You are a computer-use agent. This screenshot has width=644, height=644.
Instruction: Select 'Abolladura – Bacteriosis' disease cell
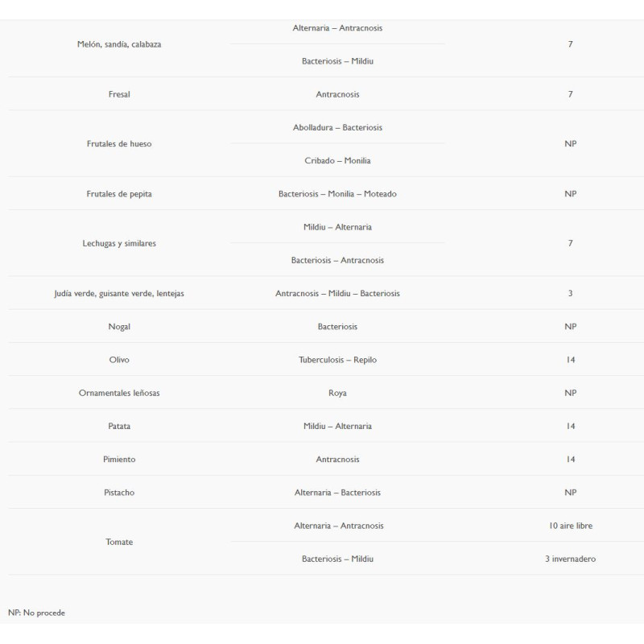[x=337, y=127]
